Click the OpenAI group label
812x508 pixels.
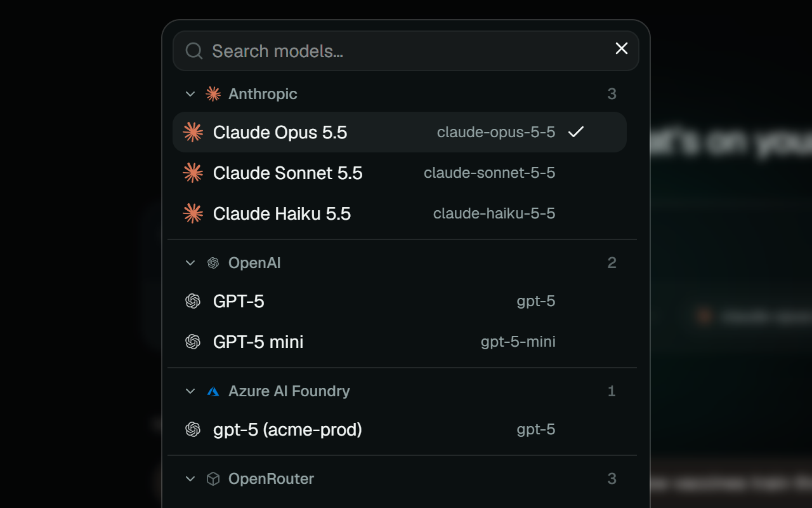(x=254, y=263)
